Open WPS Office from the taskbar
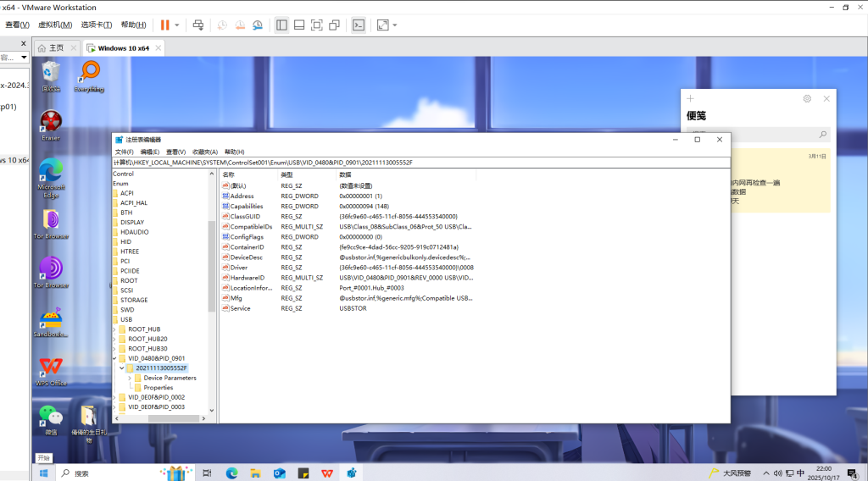This screenshot has width=868, height=481. [x=327, y=473]
